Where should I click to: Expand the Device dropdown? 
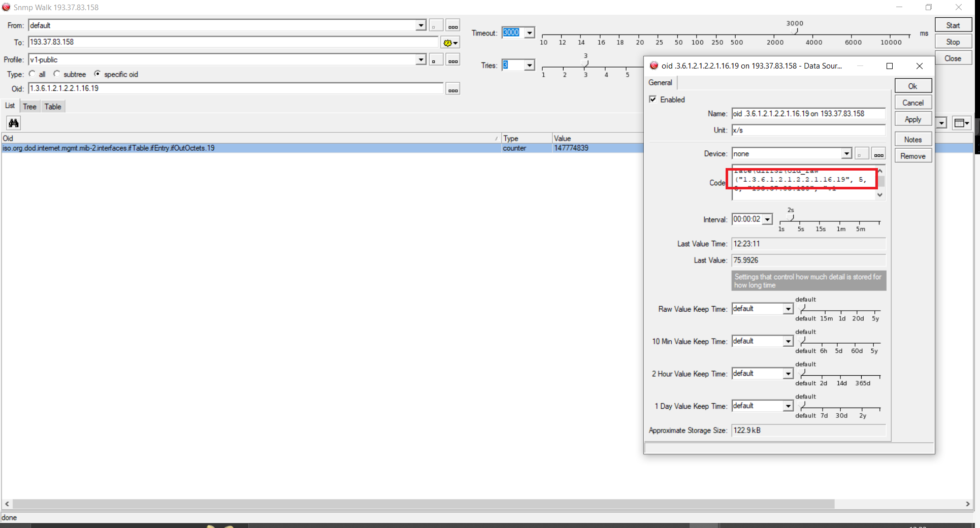(x=846, y=154)
